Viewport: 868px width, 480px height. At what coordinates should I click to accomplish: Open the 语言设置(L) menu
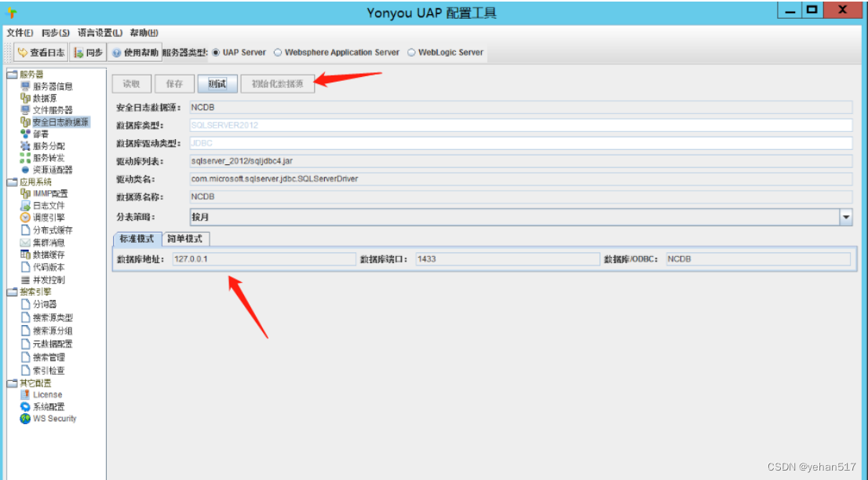tap(100, 33)
